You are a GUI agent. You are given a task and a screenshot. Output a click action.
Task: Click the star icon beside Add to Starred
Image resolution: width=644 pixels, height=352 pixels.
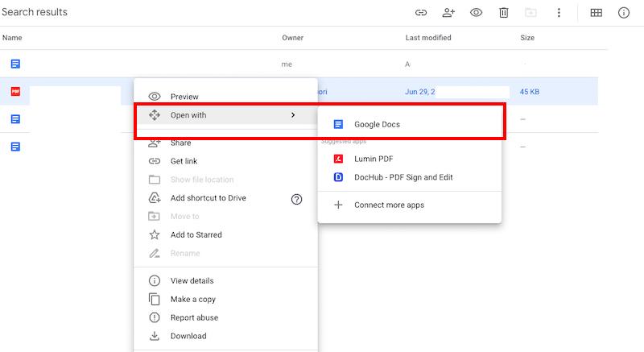[155, 234]
